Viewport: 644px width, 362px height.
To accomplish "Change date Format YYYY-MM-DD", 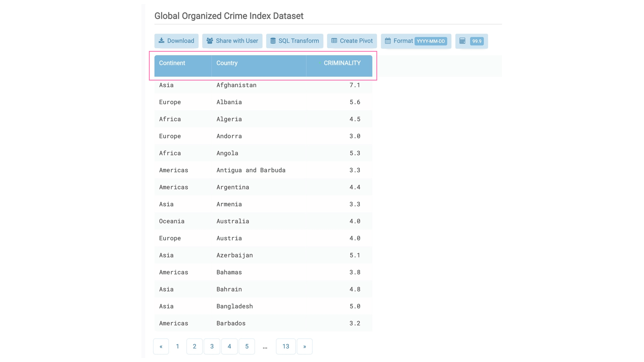I will click(416, 41).
